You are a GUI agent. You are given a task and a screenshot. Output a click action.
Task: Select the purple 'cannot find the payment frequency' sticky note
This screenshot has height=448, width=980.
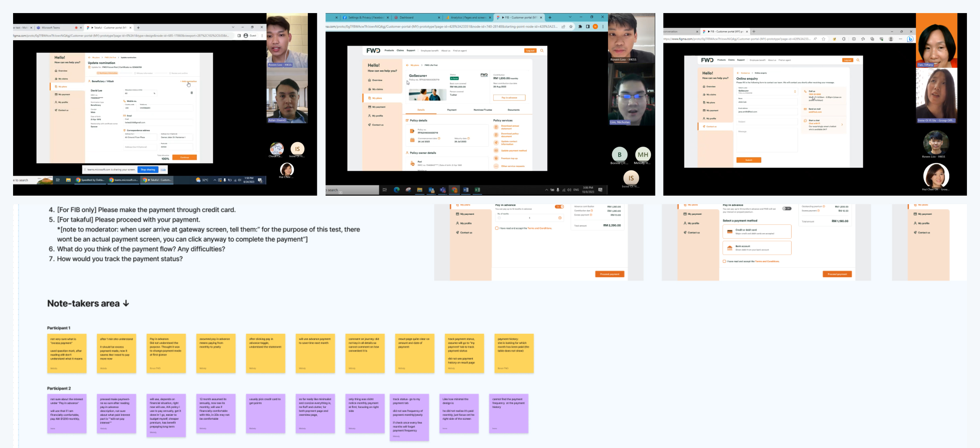coord(508,412)
